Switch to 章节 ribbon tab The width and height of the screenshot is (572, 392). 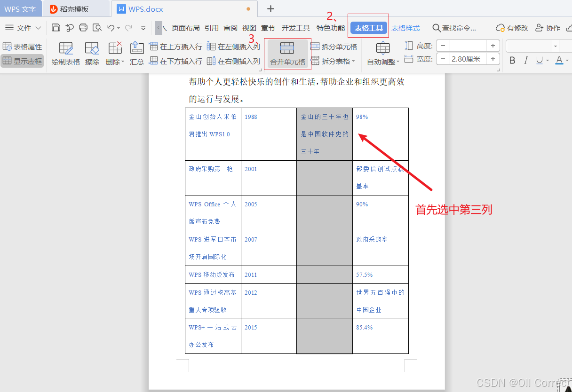click(268, 28)
